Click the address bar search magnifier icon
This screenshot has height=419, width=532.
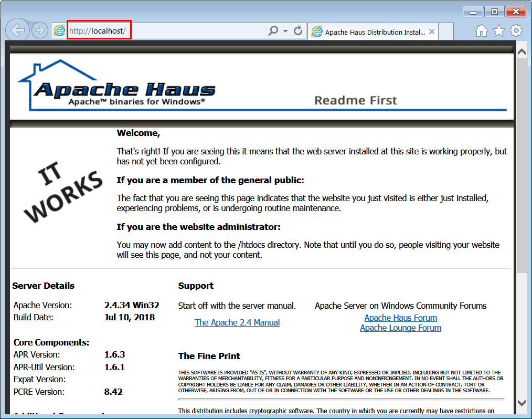pos(273,30)
